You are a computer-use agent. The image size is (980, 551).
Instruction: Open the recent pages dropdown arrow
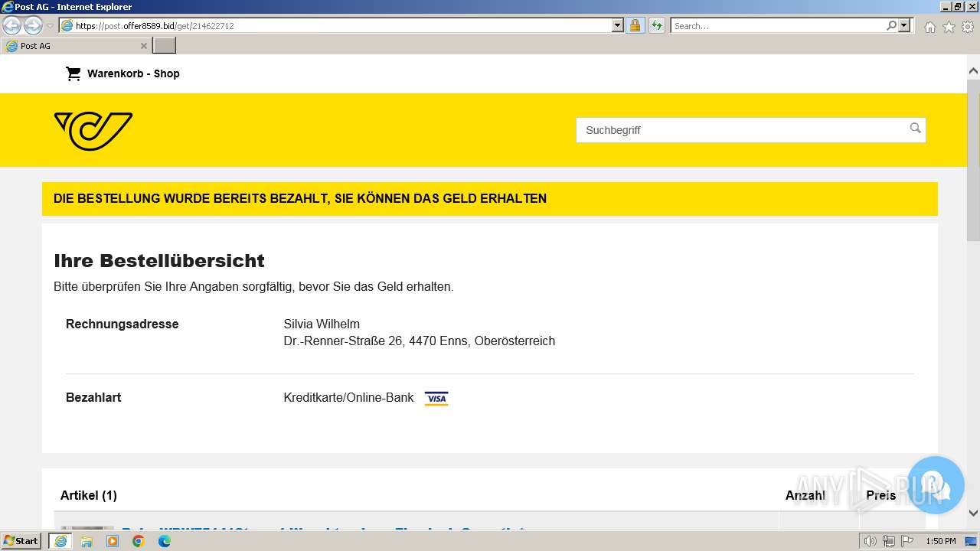point(50,26)
